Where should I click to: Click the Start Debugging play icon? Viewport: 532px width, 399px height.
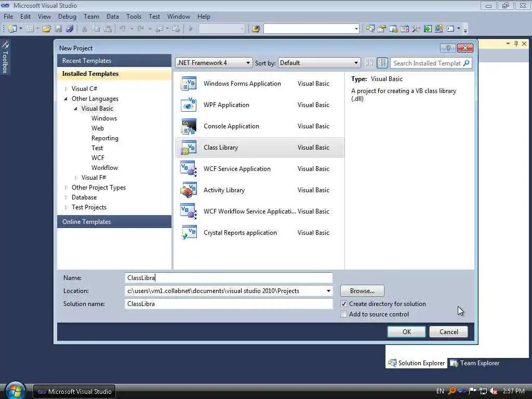coord(191,29)
